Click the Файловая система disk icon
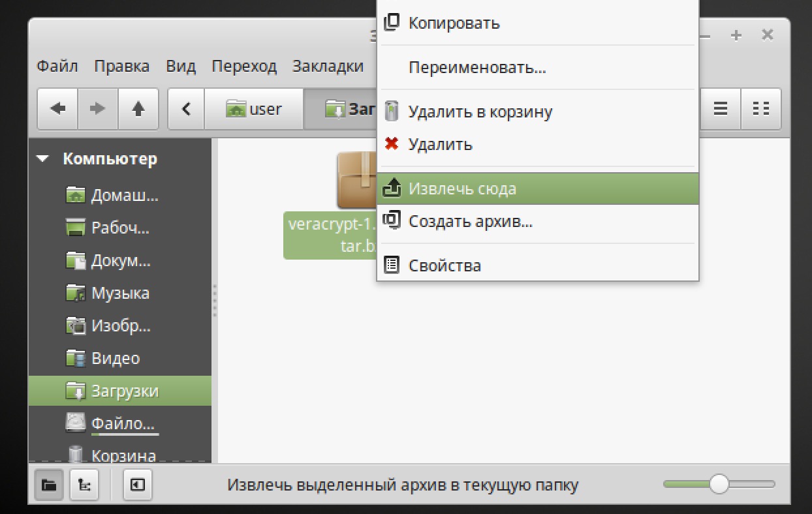 (76, 423)
